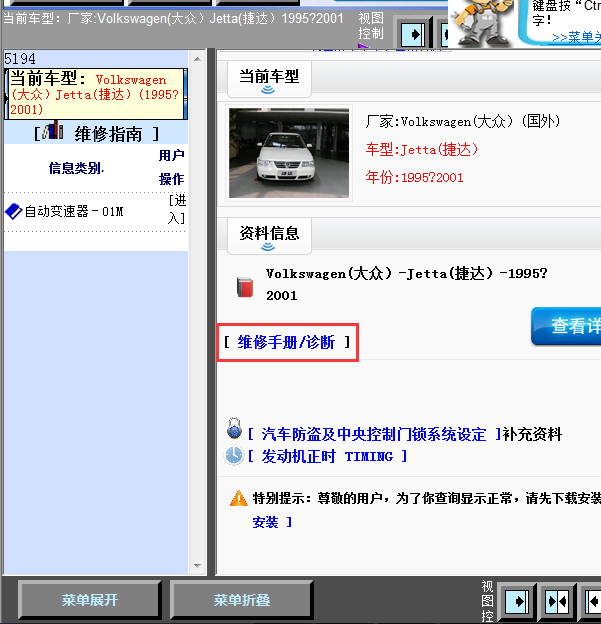Click the clock icon beside 发动机正时
601x624 pixels.
(x=234, y=456)
